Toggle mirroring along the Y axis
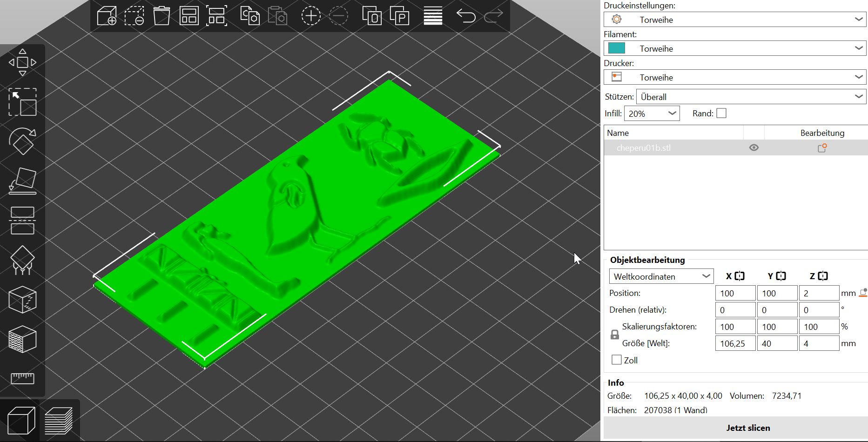This screenshot has height=442, width=868. [x=781, y=276]
